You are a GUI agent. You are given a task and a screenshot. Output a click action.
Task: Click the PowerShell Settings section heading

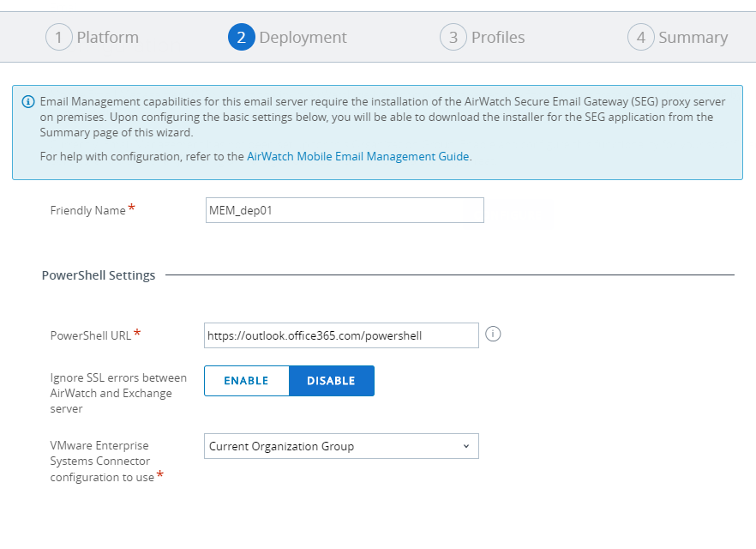[x=99, y=275]
